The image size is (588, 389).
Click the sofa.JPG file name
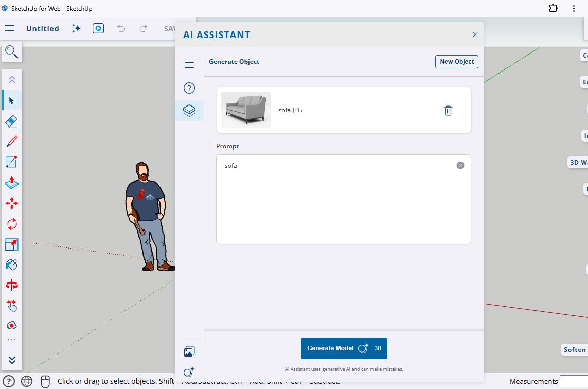291,110
